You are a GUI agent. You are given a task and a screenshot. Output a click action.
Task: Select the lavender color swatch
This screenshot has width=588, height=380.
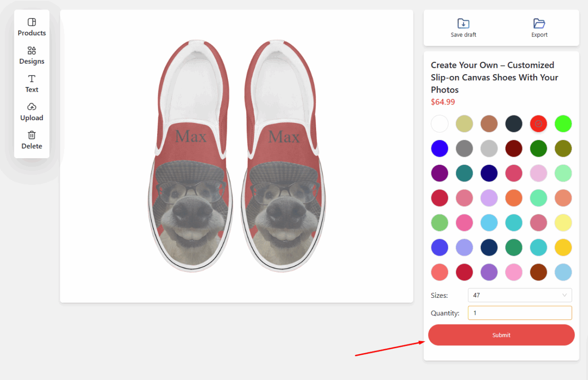[489, 198]
